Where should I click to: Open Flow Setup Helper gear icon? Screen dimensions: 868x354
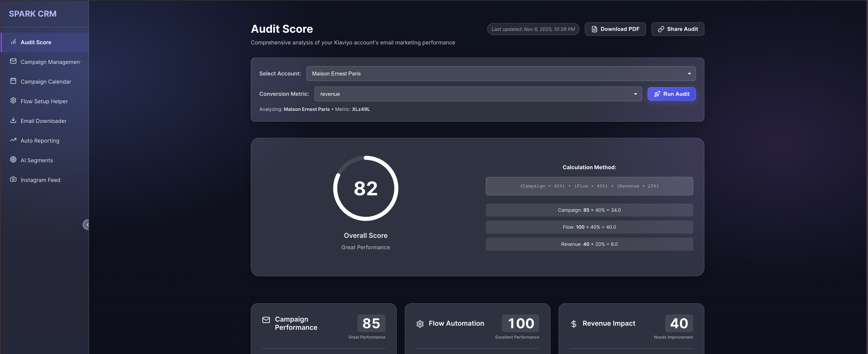pos(13,101)
